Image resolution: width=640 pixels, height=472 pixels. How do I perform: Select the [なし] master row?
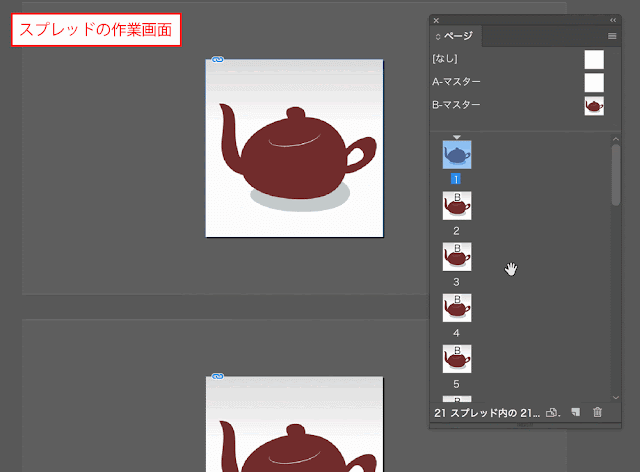pyautogui.click(x=518, y=59)
